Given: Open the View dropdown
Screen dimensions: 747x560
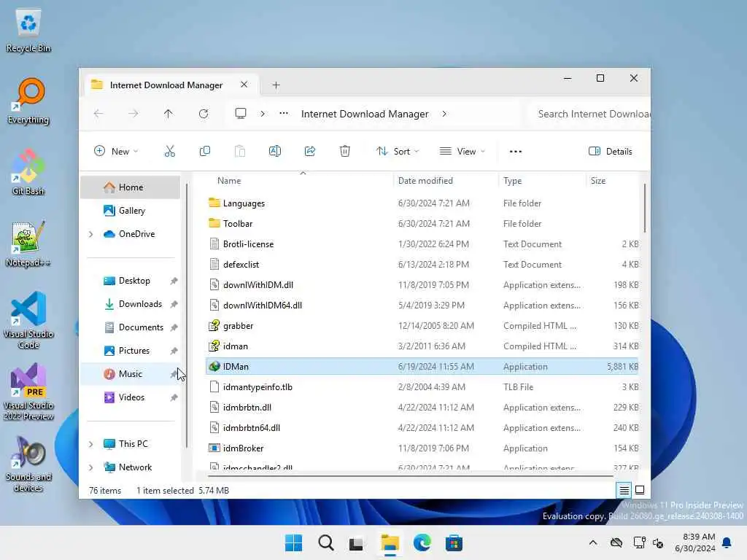Looking at the screenshot, I should pos(462,152).
